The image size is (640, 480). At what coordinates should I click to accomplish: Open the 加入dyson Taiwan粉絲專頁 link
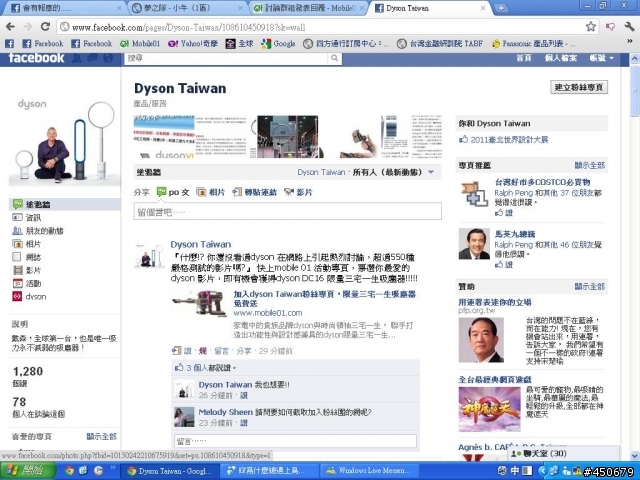324,298
